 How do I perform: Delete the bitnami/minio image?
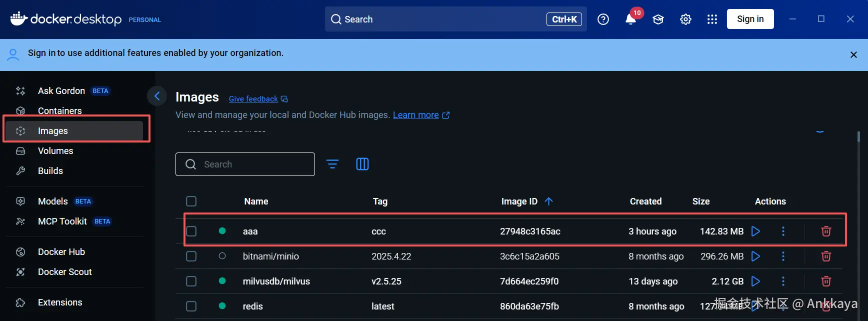point(826,256)
